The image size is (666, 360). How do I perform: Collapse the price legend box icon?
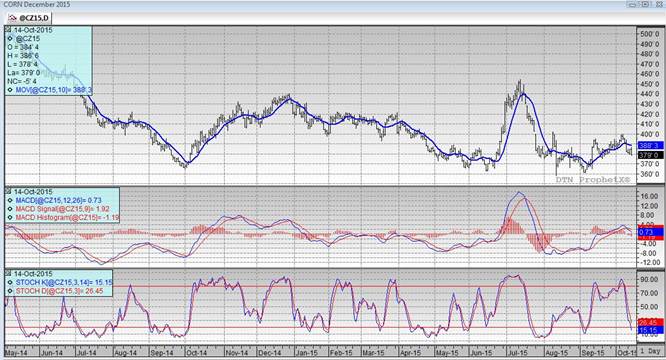point(8,30)
